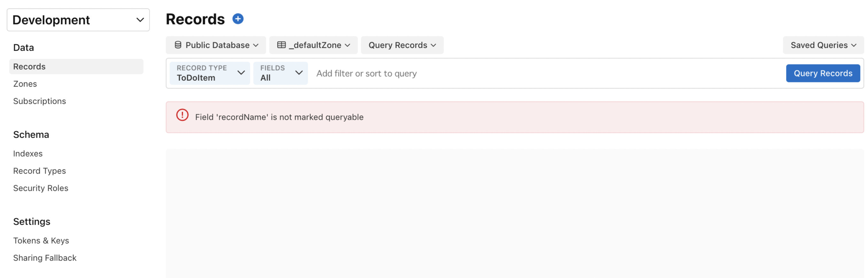Click the blue plus add record icon
The height and width of the screenshot is (278, 868).
(238, 19)
